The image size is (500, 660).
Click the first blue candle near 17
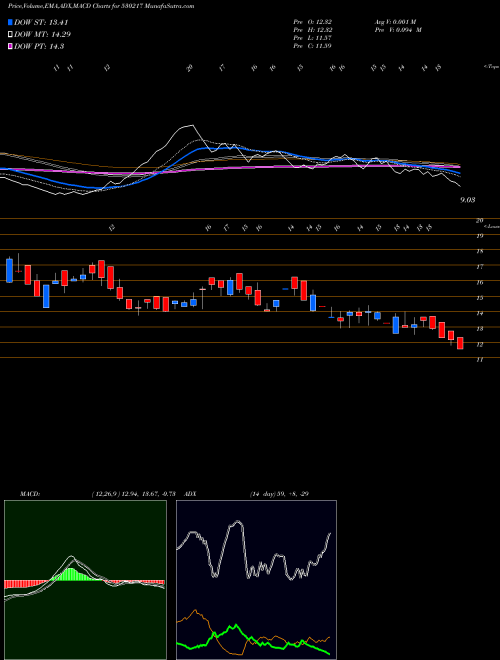point(10,271)
